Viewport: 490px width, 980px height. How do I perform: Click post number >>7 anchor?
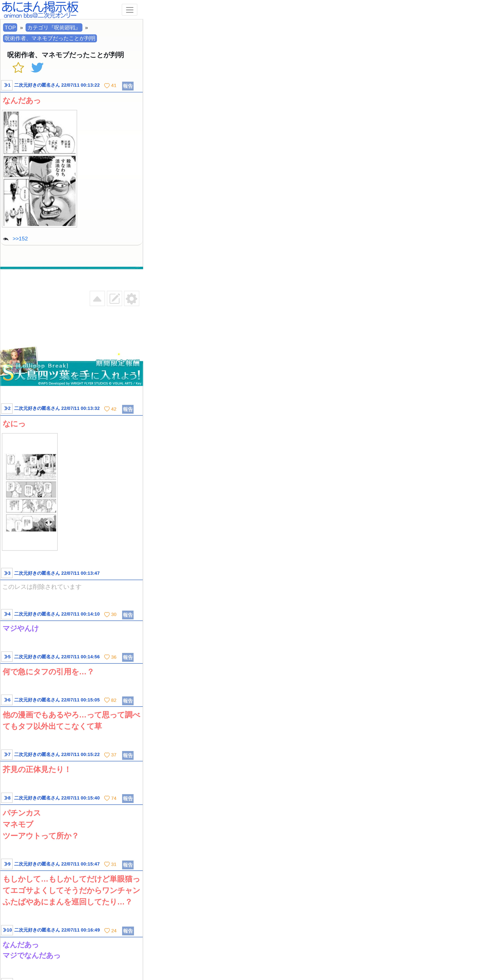tap(7, 754)
